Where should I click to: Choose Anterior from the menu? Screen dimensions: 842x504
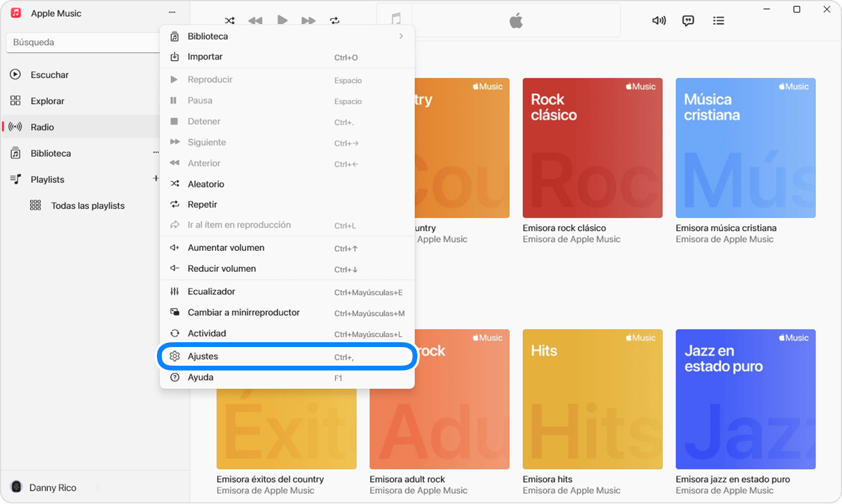pyautogui.click(x=287, y=163)
